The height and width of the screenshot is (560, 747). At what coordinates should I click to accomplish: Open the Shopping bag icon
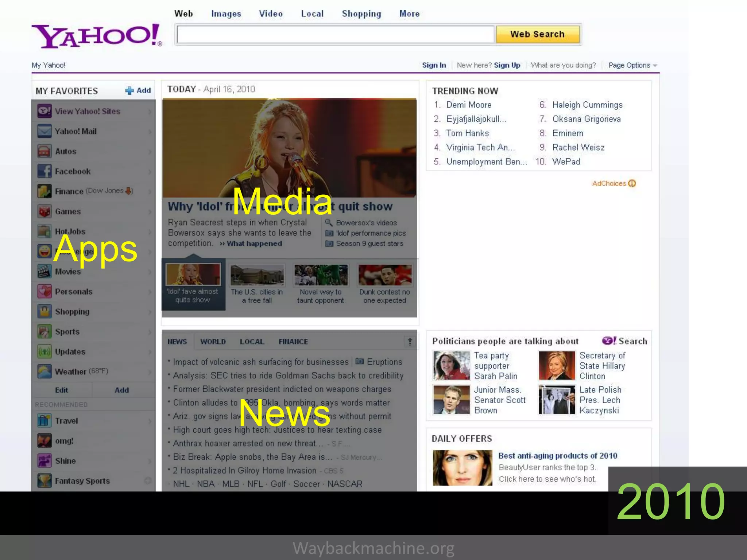(44, 312)
